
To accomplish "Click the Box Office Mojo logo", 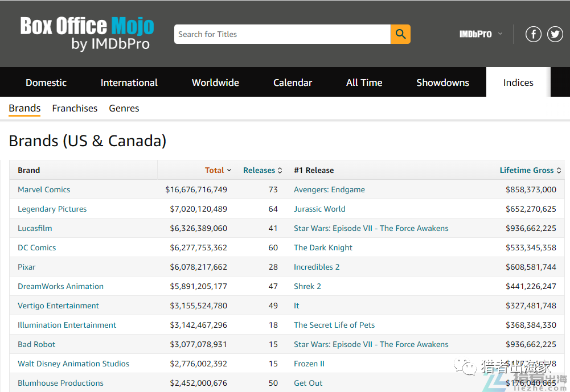I will (x=87, y=34).
